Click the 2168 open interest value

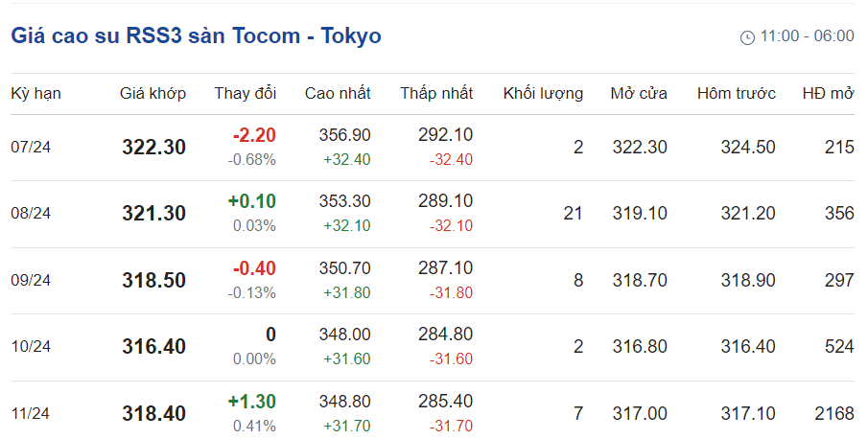click(x=833, y=414)
